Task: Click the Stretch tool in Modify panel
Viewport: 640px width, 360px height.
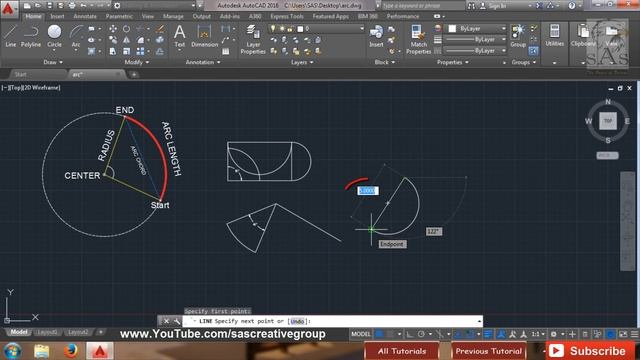Action: pos(113,51)
